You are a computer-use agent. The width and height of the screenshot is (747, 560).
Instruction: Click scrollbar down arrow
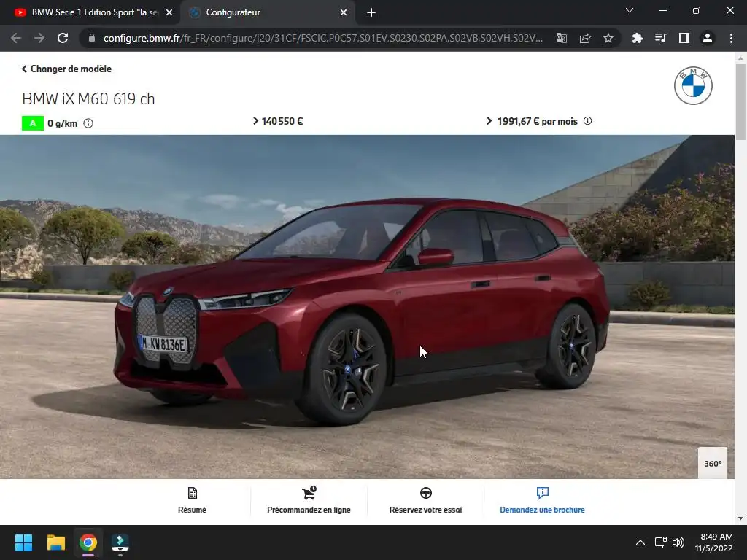(740, 518)
